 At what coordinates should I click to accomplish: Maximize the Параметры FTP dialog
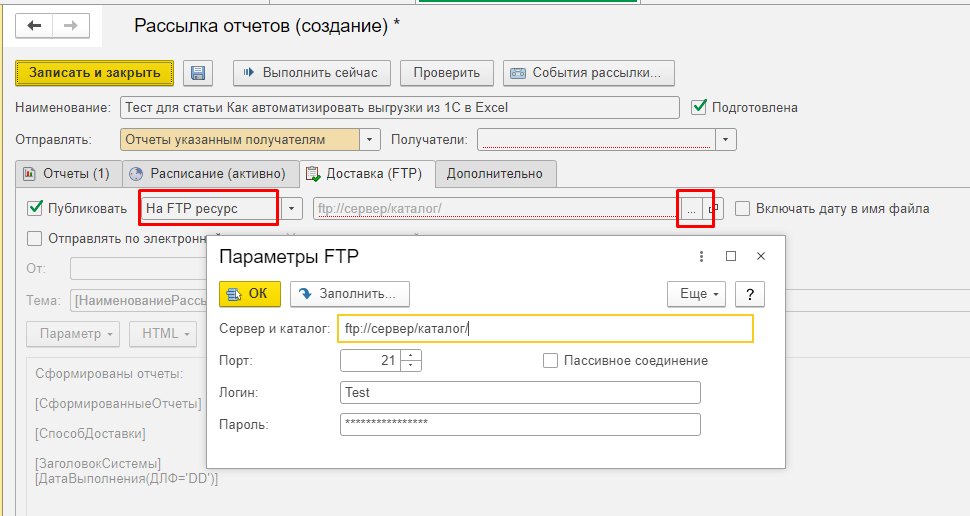click(x=731, y=256)
